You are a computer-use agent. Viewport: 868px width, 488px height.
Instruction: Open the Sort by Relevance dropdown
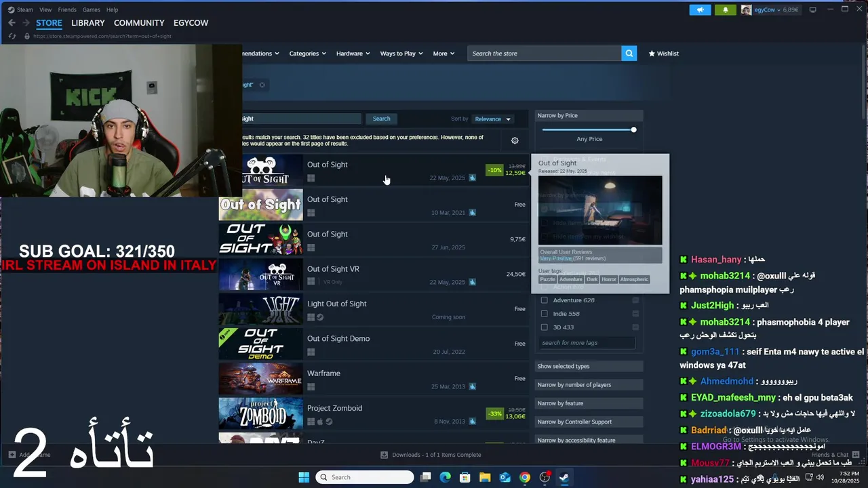[x=493, y=119]
